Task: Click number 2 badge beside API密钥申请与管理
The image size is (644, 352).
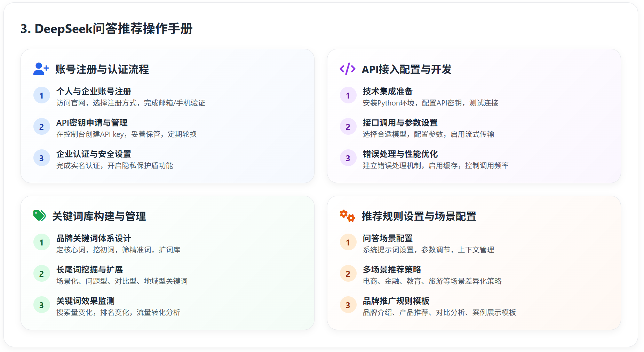Action: coord(42,127)
